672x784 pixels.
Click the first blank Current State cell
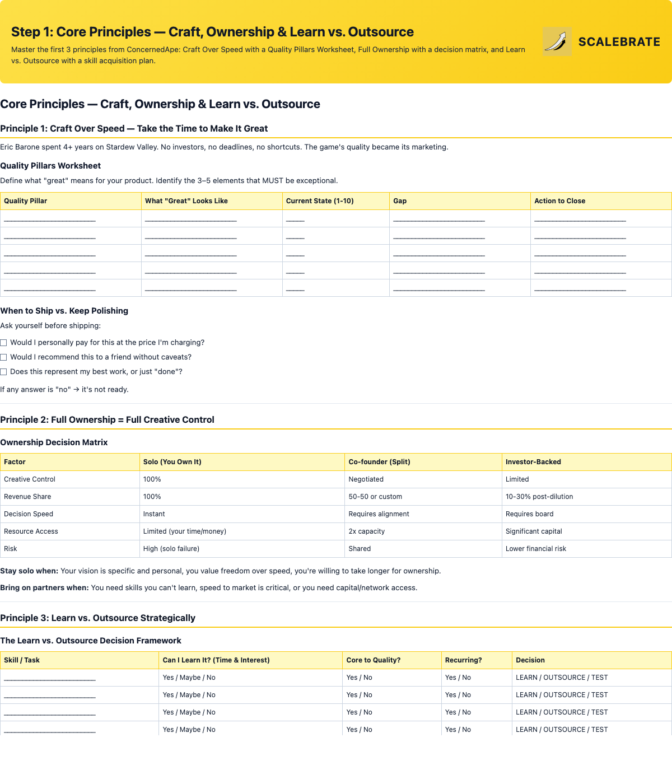(335, 219)
